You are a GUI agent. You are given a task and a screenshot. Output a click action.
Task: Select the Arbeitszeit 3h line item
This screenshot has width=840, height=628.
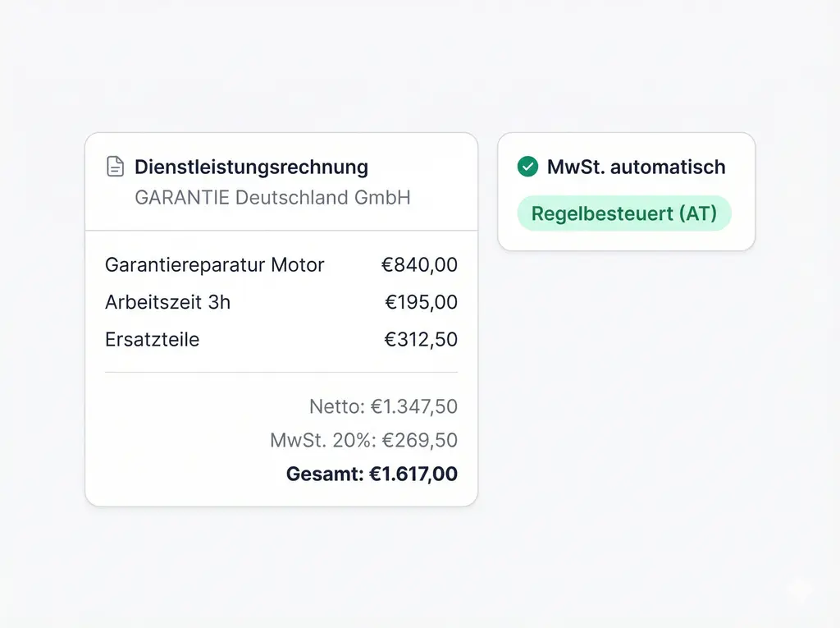[x=167, y=302]
